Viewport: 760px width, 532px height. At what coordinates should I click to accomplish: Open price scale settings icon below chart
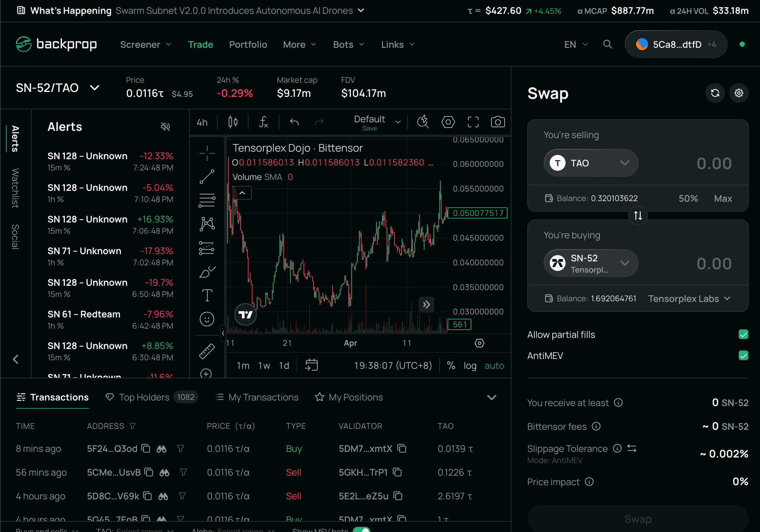pyautogui.click(x=479, y=343)
